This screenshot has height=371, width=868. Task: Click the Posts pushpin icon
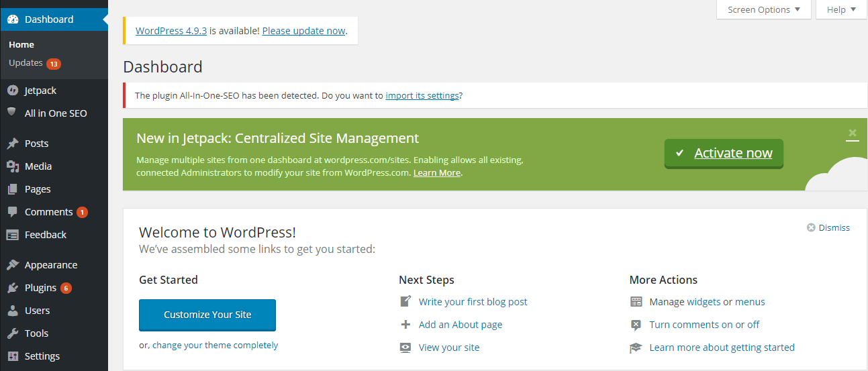tap(12, 144)
